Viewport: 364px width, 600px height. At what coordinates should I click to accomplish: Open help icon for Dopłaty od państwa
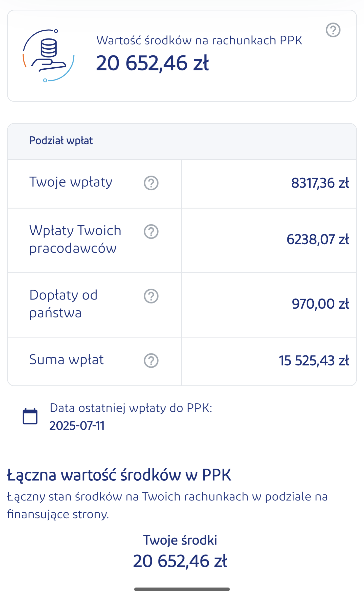(151, 296)
